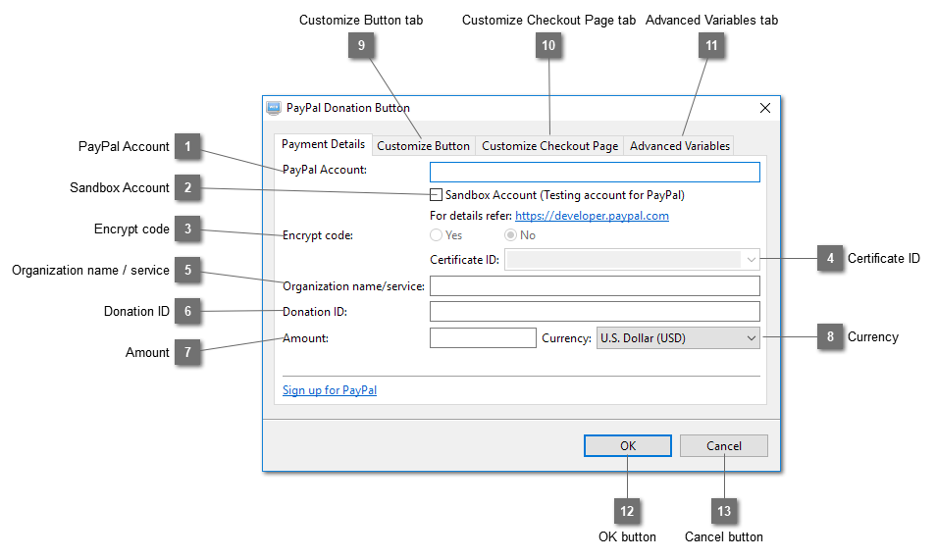Close the PayPal Donation Button dialog

(x=764, y=108)
